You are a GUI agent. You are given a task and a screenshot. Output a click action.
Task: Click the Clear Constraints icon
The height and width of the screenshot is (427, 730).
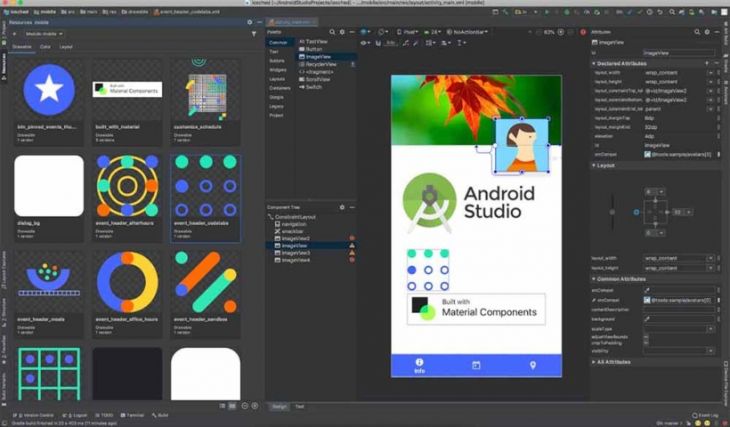pos(406,43)
